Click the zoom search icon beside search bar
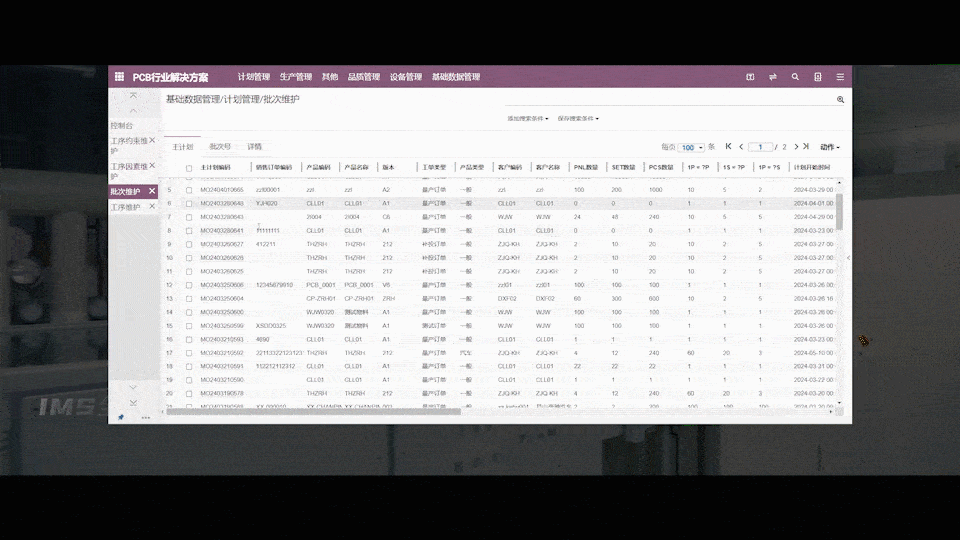Image resolution: width=960 pixels, height=540 pixels. (x=841, y=99)
